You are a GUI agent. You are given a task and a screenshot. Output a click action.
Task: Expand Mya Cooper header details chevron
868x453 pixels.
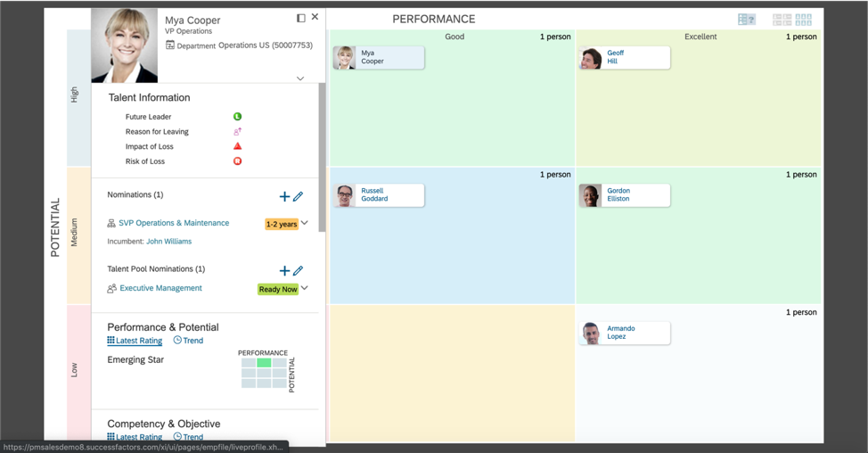pos(300,78)
